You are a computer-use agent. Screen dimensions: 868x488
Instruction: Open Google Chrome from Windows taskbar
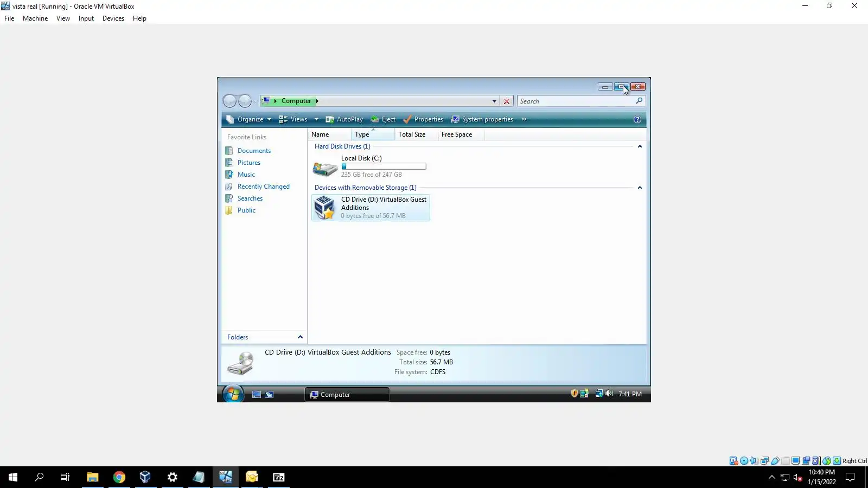coord(119,477)
